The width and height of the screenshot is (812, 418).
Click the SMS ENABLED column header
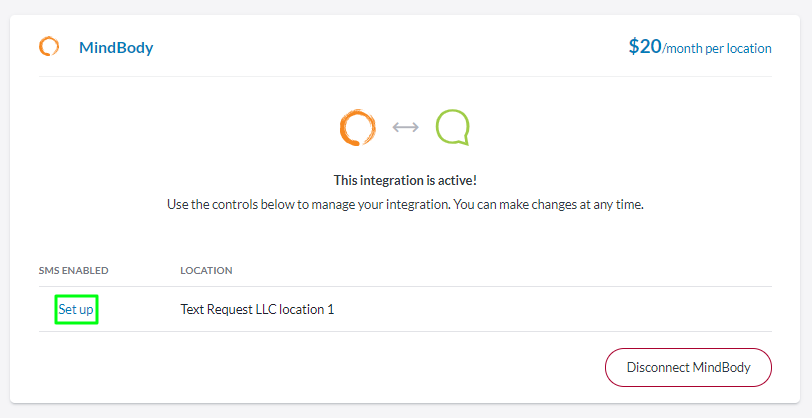pyautogui.click(x=73, y=271)
